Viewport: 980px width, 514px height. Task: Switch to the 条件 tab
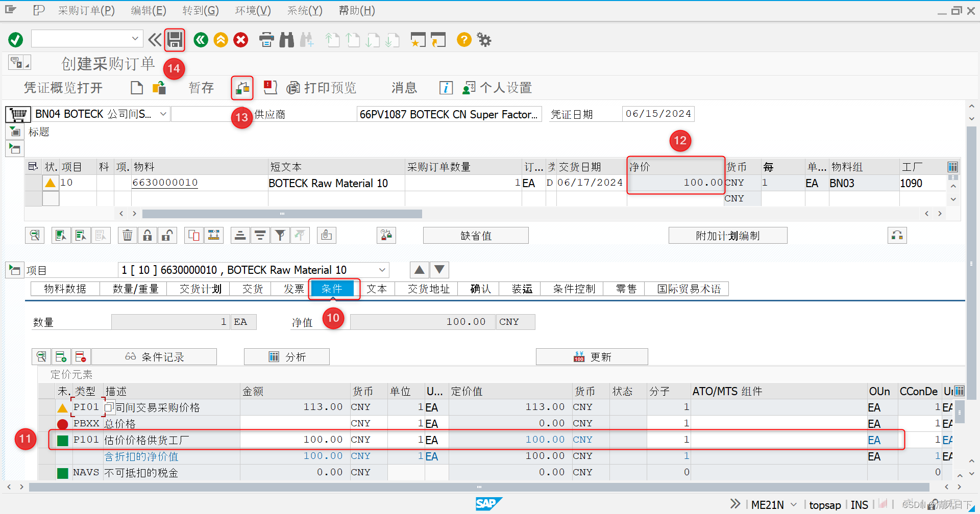[x=332, y=289]
